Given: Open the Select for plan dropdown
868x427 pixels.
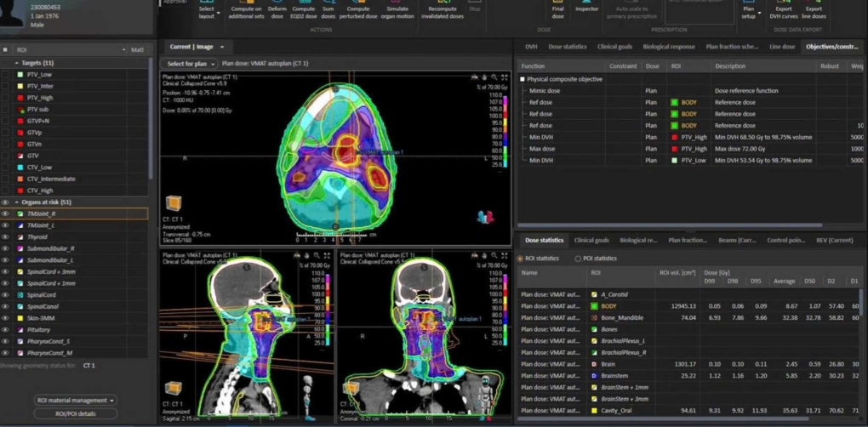Looking at the screenshot, I should 190,64.
